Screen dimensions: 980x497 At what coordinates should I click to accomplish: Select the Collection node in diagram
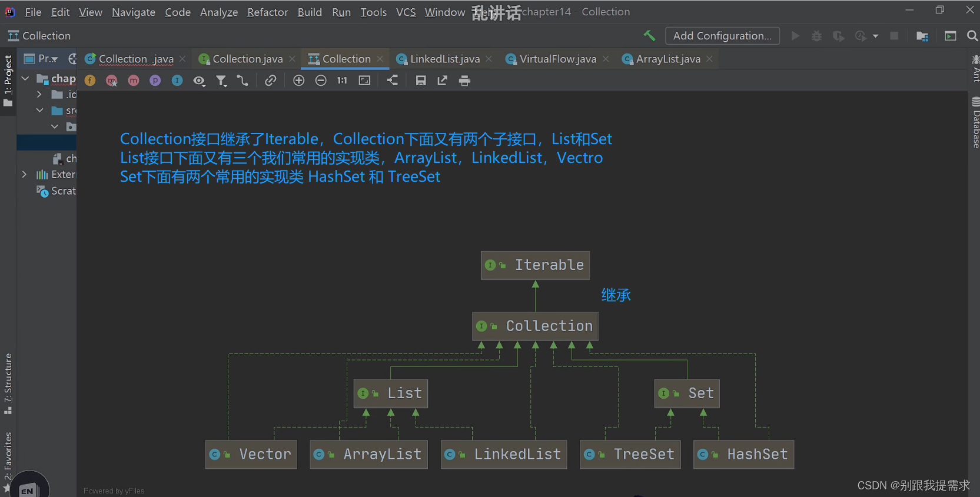click(x=535, y=326)
